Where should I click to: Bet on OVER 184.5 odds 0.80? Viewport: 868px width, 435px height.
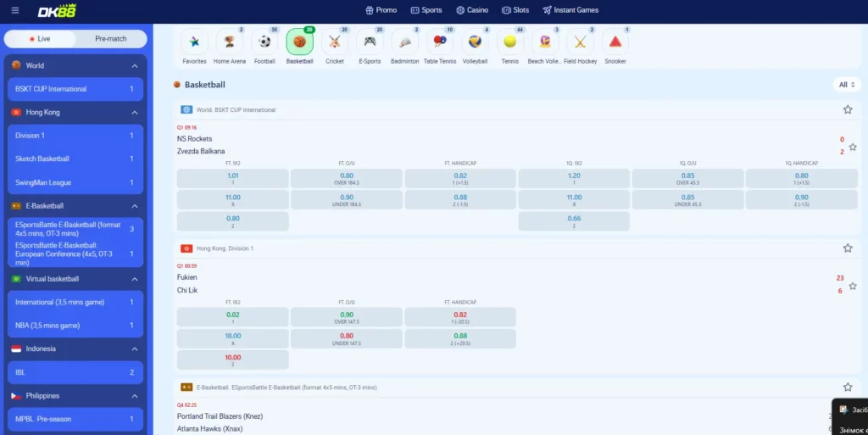point(347,178)
